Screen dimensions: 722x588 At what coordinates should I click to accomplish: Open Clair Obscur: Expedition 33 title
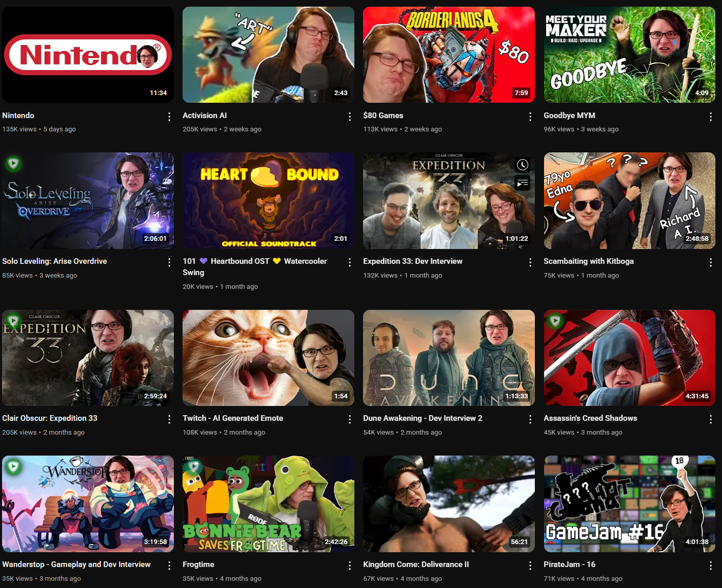point(50,418)
